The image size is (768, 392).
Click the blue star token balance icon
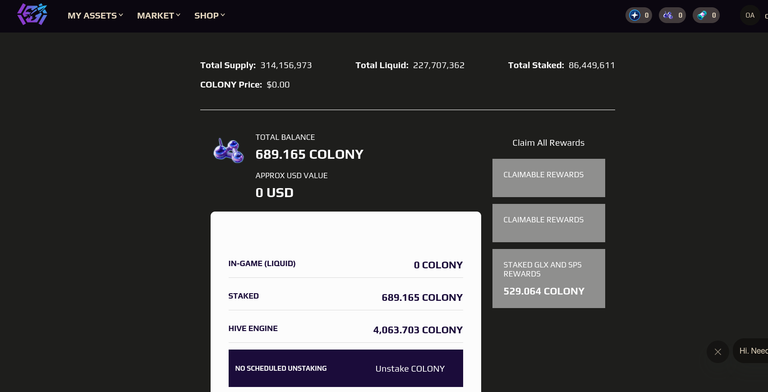[634, 15]
